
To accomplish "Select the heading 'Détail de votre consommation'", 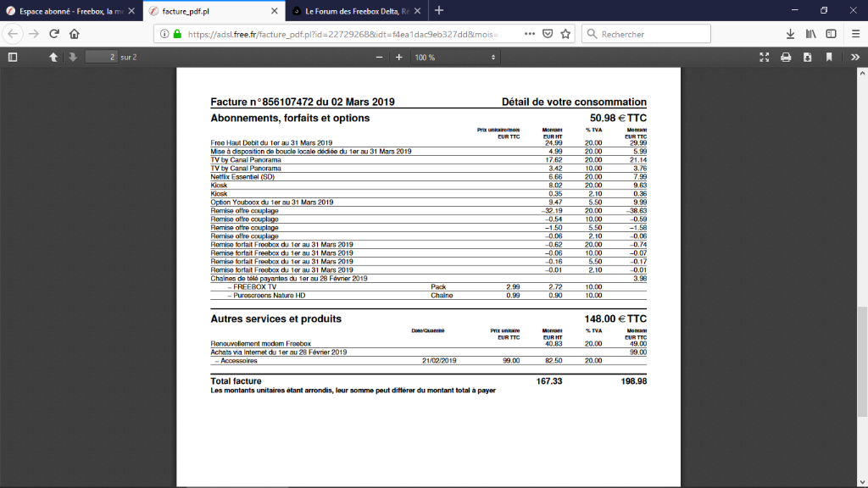I will tap(574, 102).
